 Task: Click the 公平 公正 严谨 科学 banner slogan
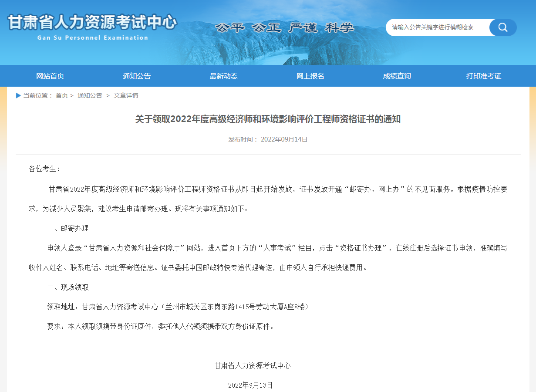point(285,28)
